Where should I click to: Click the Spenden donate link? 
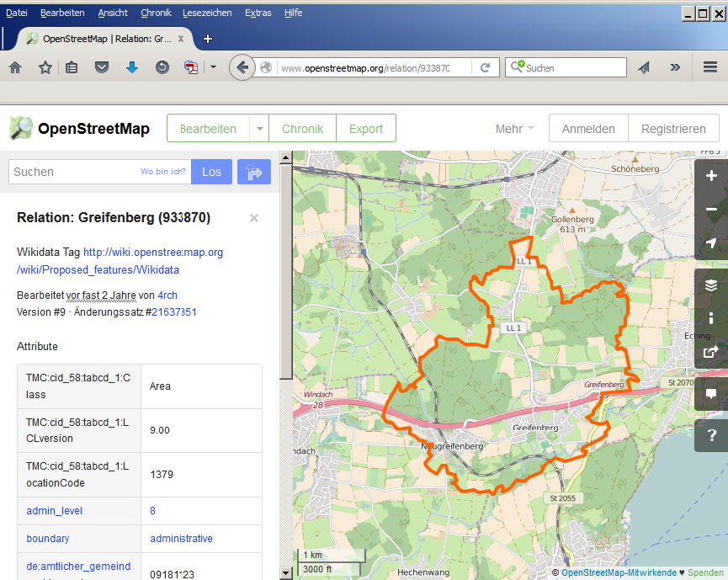coord(705,572)
